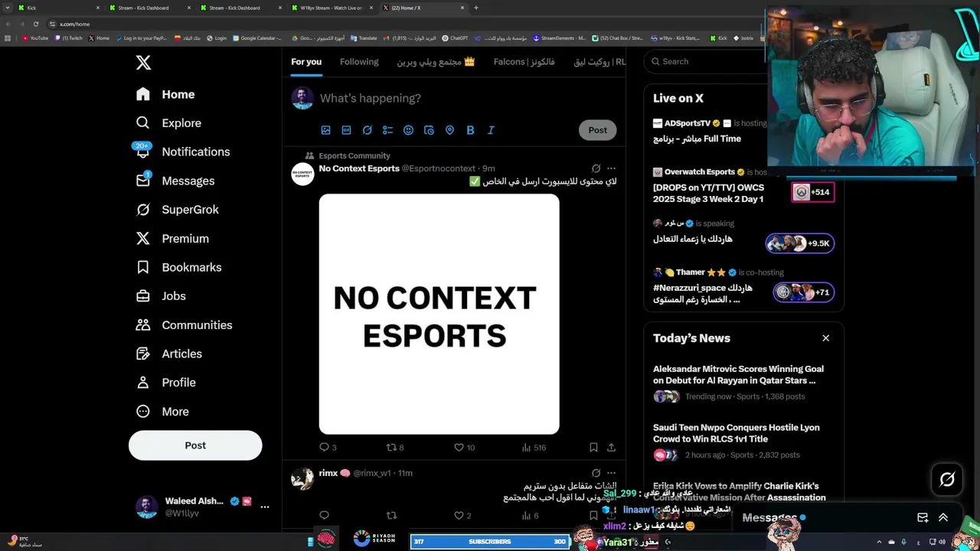Open the rimx profile name

(328, 473)
